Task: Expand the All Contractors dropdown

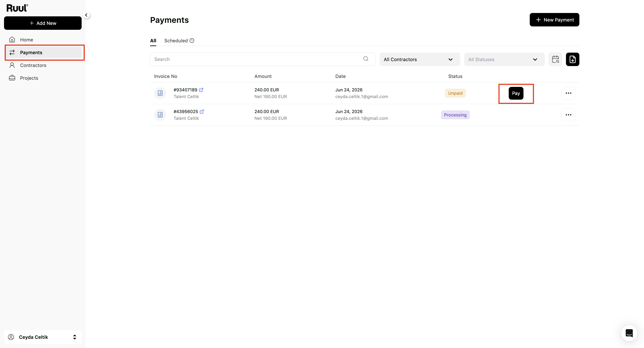Action: click(x=420, y=59)
